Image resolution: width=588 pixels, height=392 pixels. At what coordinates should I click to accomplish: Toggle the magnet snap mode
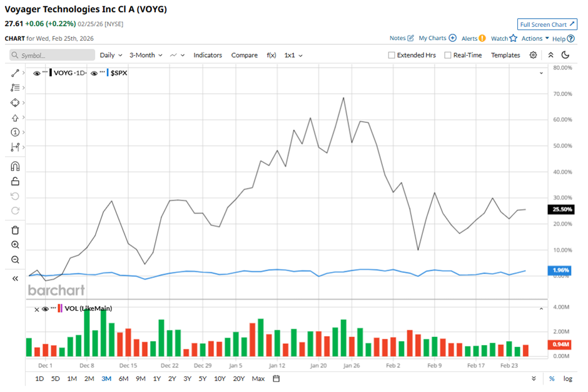[x=15, y=167]
